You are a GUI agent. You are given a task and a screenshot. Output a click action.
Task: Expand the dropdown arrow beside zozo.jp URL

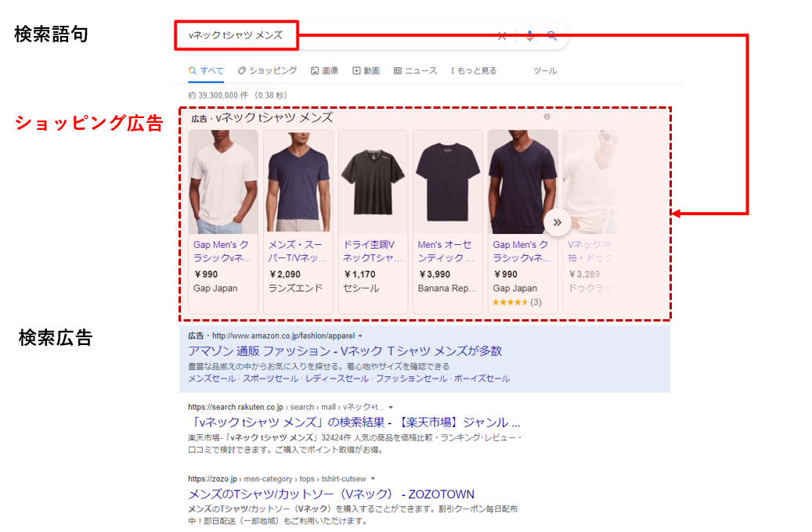point(374,479)
